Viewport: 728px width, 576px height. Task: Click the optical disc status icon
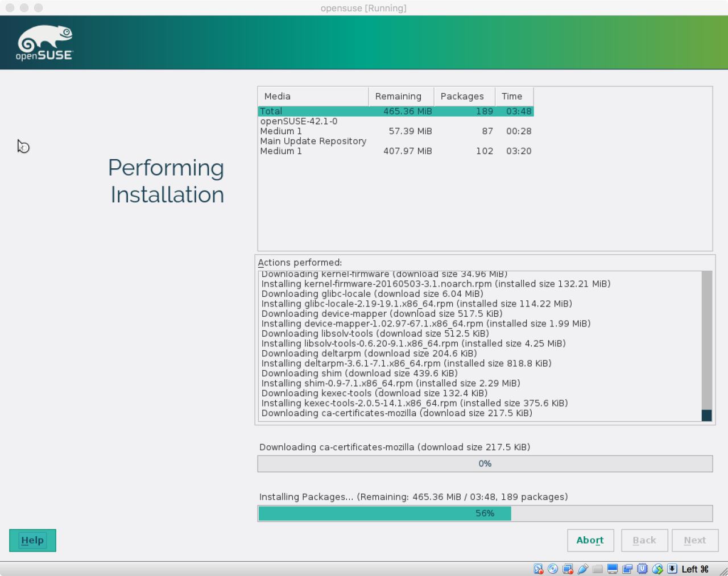point(553,569)
